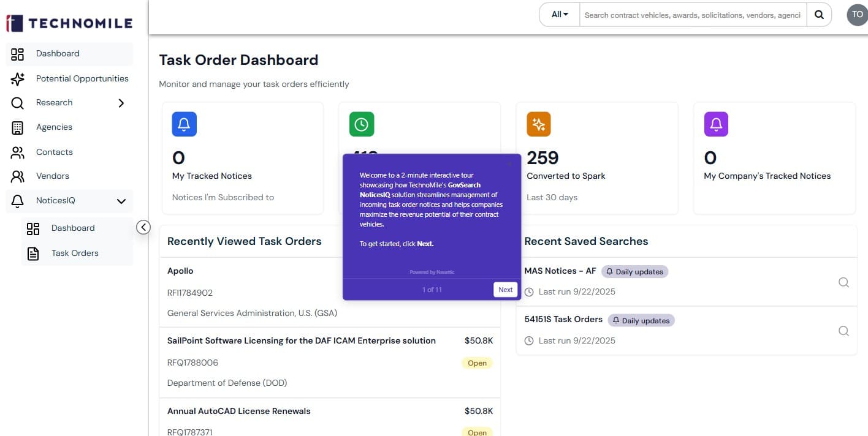The image size is (868, 436).
Task: Collapse the sidebar with the arrow button
Action: [143, 227]
